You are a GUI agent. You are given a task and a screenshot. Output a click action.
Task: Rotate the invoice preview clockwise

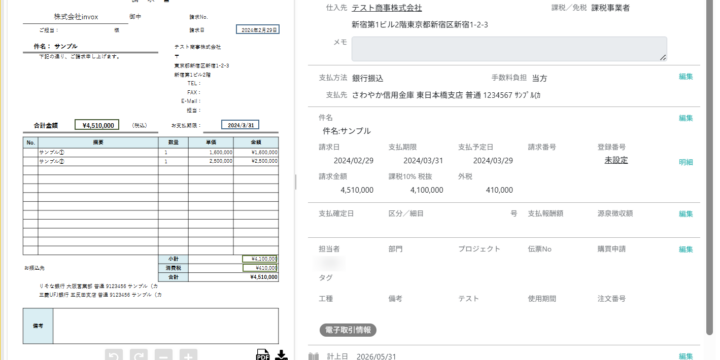tap(139, 355)
